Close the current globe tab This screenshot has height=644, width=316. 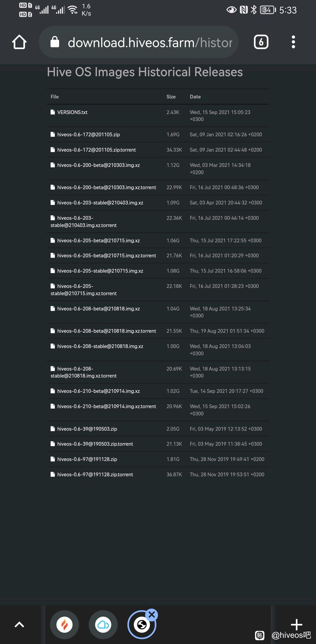click(x=152, y=614)
